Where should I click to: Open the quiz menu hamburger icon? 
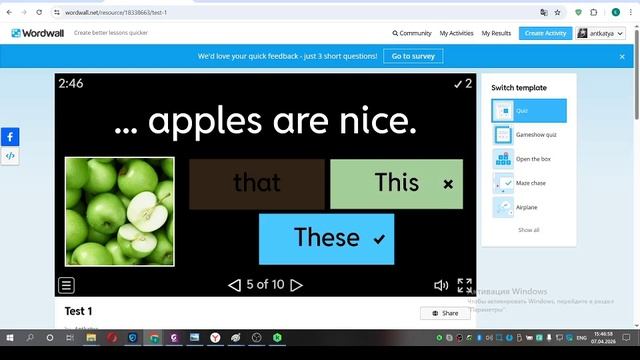pyautogui.click(x=66, y=285)
